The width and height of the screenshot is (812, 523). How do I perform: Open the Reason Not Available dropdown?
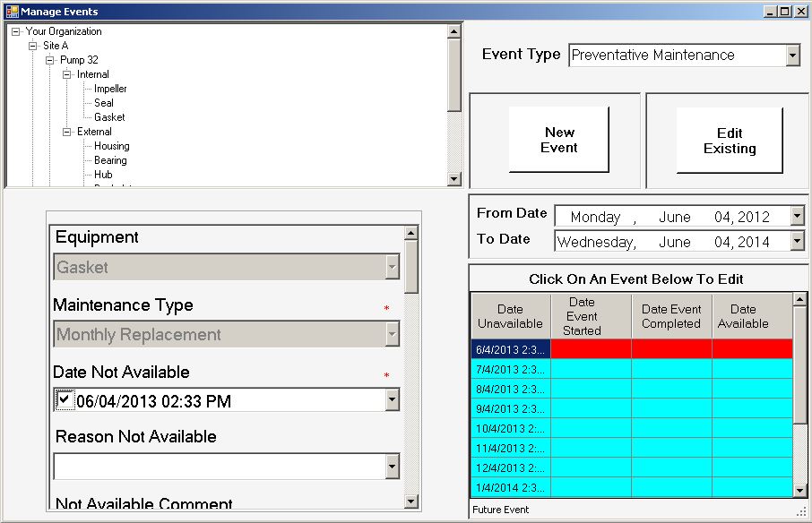click(392, 466)
